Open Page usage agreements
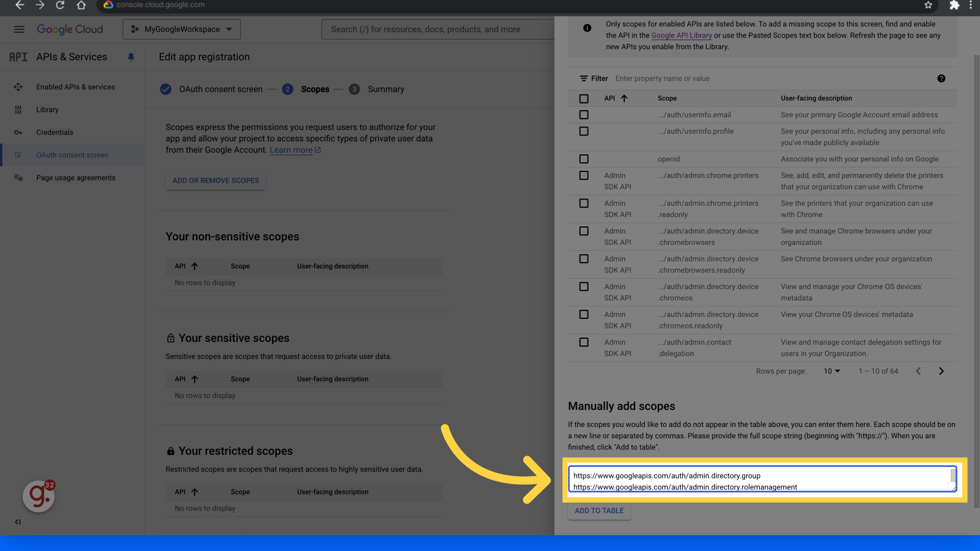Screen dimensions: 980x551 (x=76, y=178)
